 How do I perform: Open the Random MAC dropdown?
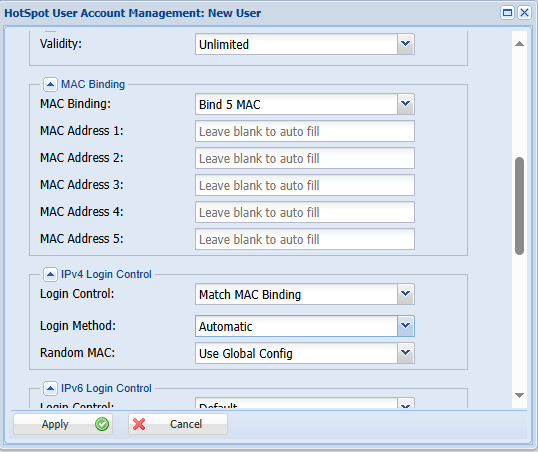(406, 353)
